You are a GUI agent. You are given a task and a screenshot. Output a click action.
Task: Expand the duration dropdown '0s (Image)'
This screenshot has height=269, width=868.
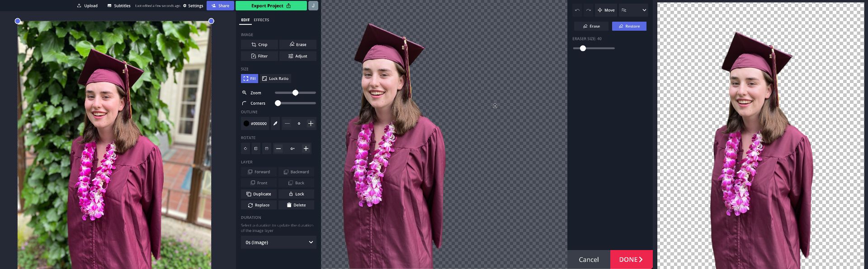click(x=278, y=242)
